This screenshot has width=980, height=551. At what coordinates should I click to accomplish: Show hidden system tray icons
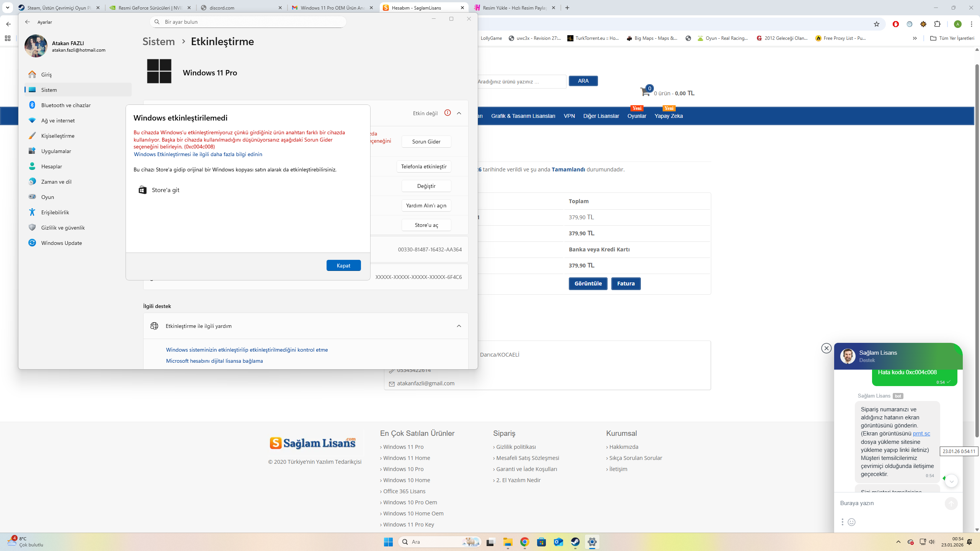[898, 542]
